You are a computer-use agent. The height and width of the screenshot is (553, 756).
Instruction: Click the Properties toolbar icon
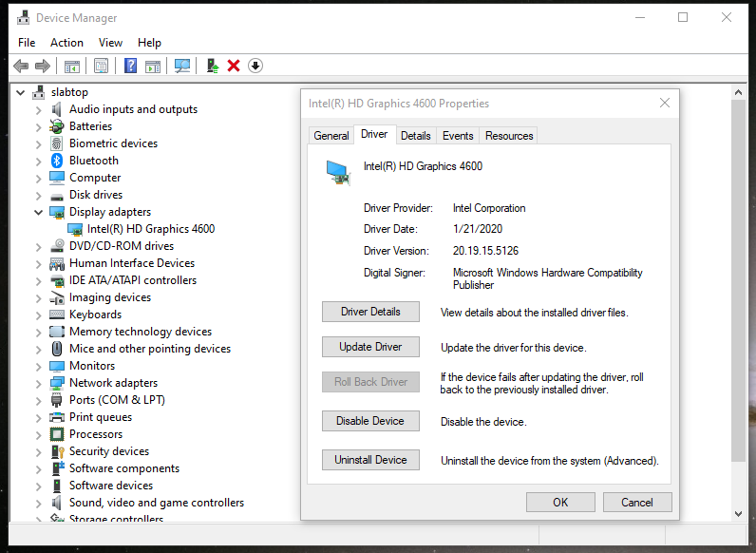101,66
